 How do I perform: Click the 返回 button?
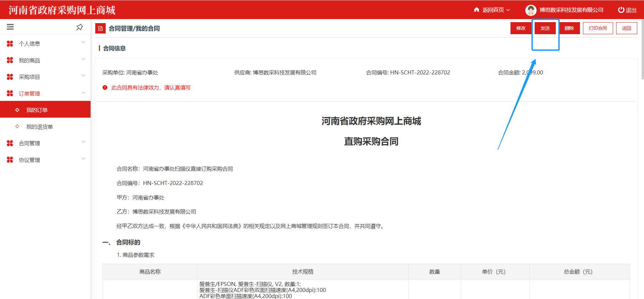(x=627, y=28)
